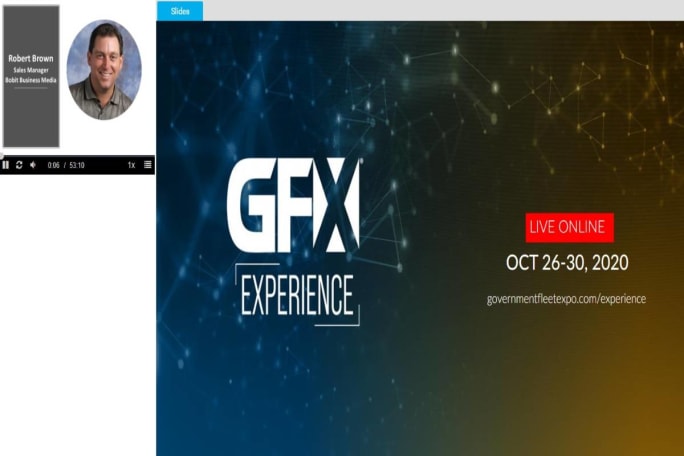The image size is (684, 456).
Task: Click the elapsed time 0:06 display
Action: (x=54, y=165)
